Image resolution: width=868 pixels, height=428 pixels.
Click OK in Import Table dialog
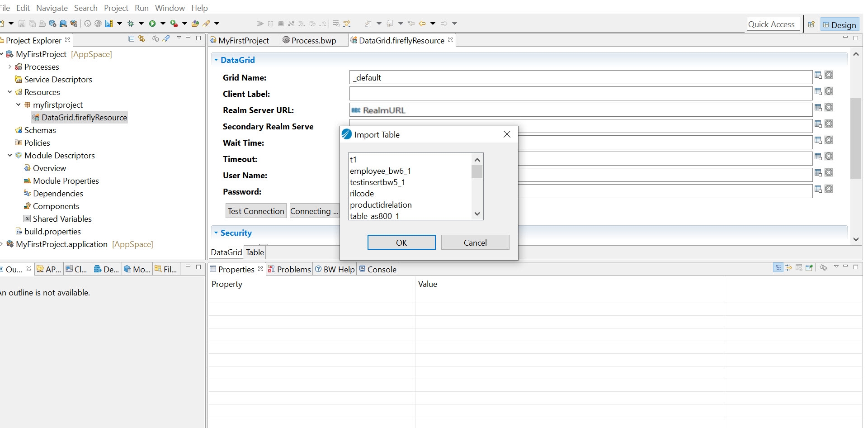click(x=401, y=243)
